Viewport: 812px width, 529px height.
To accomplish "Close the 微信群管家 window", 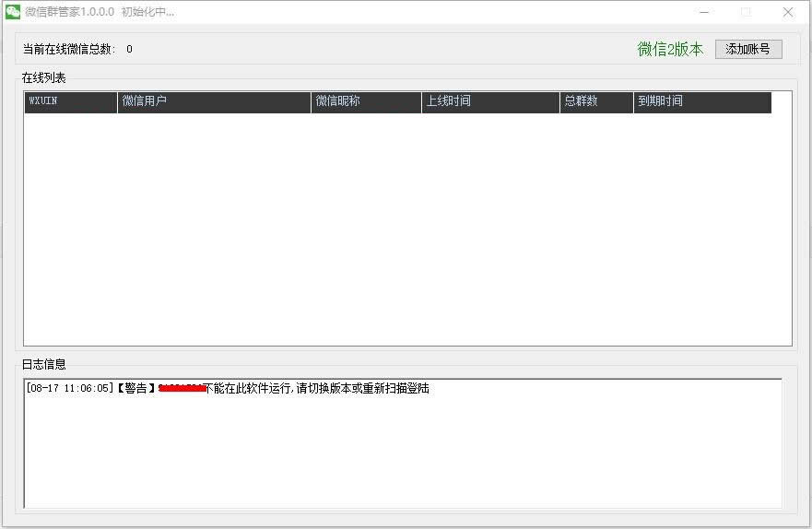I will [788, 12].
